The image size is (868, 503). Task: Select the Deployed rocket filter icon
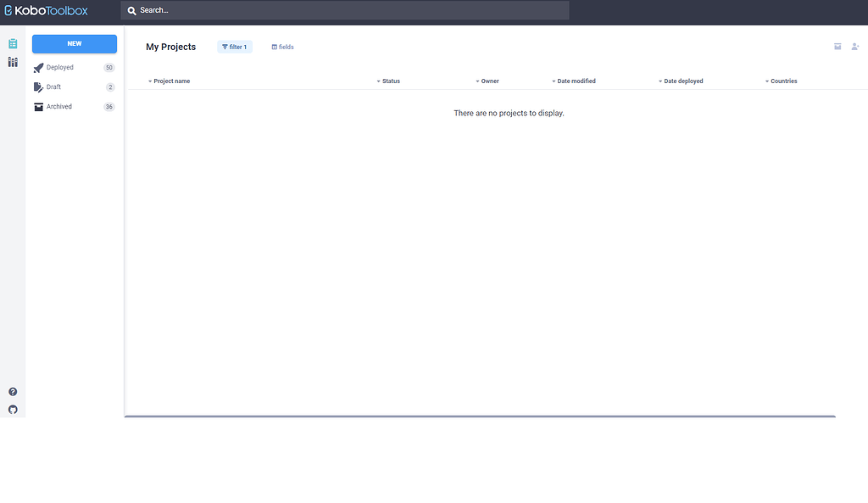click(37, 67)
